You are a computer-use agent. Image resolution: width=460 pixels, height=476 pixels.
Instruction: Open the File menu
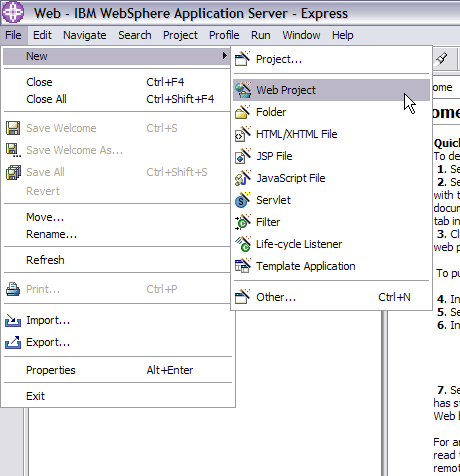coord(13,35)
